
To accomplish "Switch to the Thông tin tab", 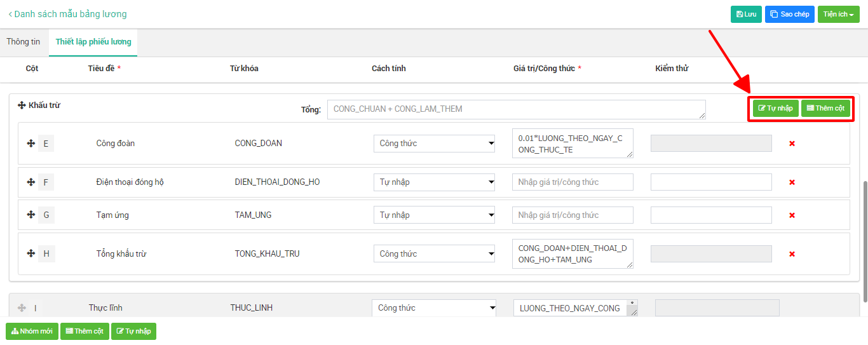I will coord(24,42).
